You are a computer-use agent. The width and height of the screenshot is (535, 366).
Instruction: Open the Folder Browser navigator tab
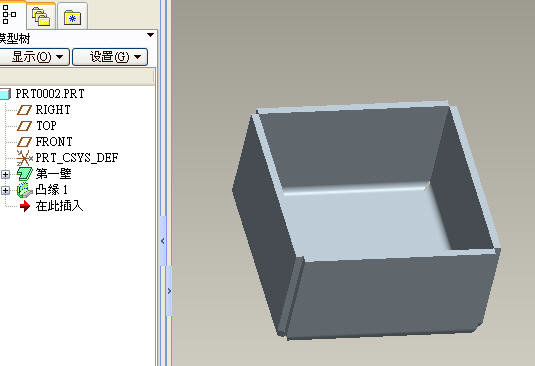coord(41,16)
